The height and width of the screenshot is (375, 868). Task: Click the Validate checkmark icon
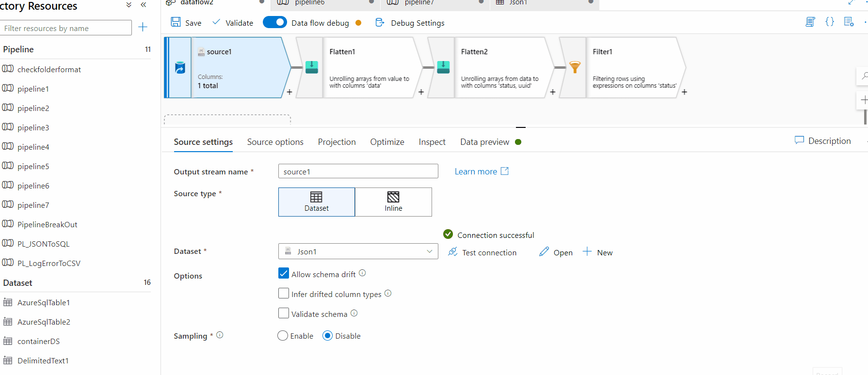click(x=216, y=22)
